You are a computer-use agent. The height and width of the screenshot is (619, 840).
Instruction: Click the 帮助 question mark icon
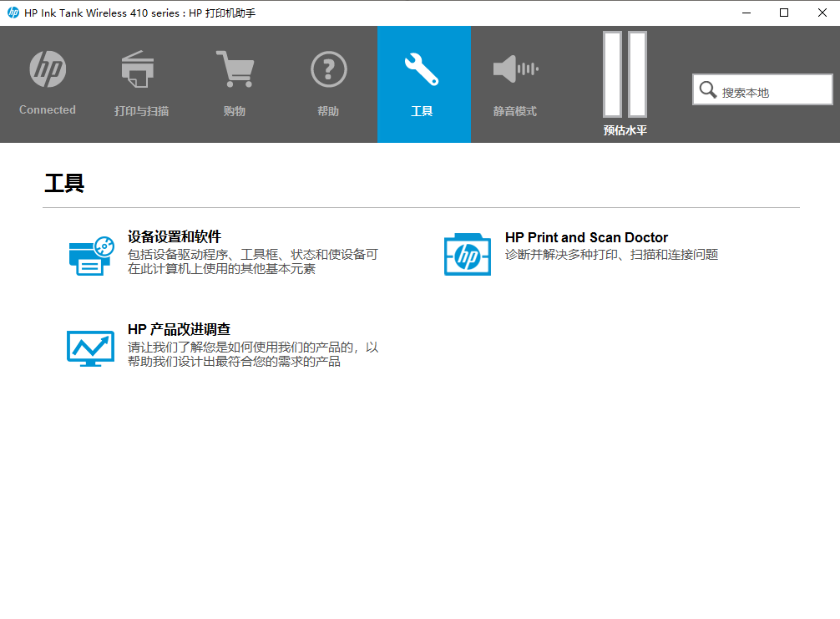tap(328, 69)
